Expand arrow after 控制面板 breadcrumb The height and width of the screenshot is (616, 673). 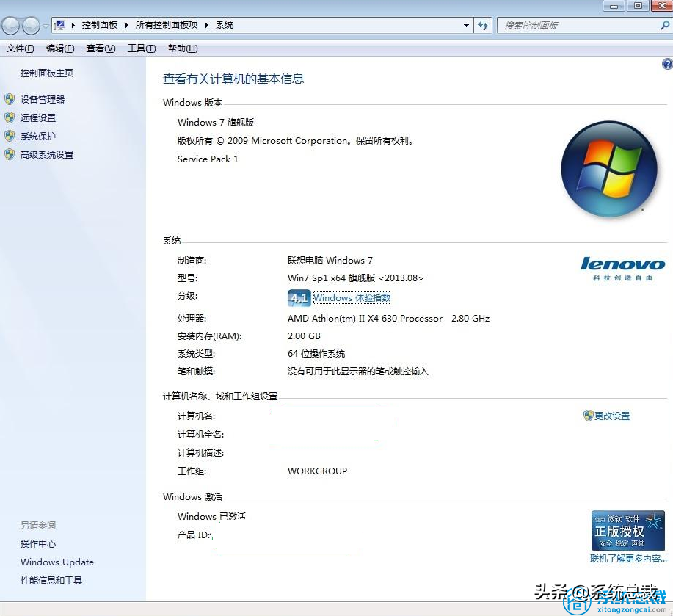pyautogui.click(x=127, y=25)
